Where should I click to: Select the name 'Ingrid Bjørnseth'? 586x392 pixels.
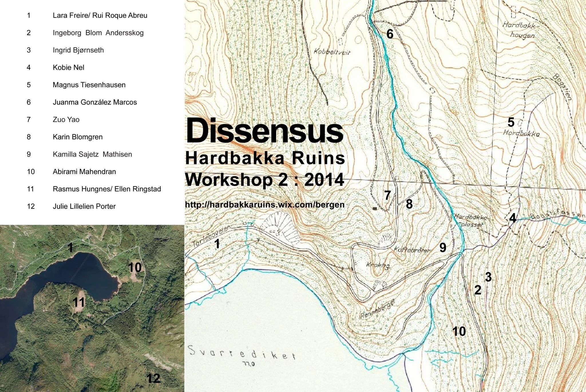tap(78, 50)
